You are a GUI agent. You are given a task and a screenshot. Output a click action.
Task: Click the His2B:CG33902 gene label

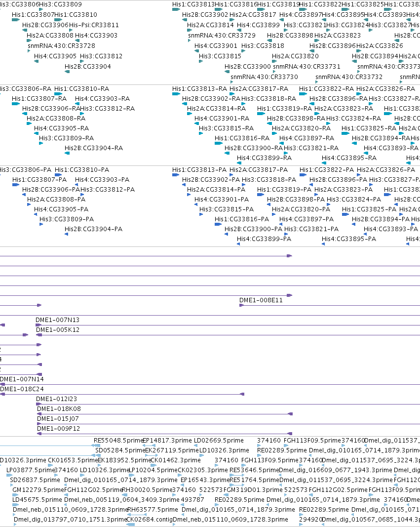point(205,15)
